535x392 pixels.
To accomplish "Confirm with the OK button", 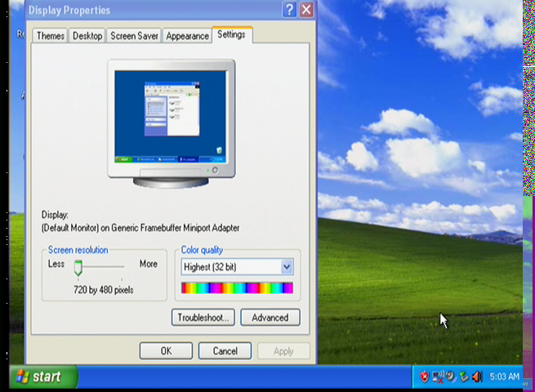I will pyautogui.click(x=166, y=351).
